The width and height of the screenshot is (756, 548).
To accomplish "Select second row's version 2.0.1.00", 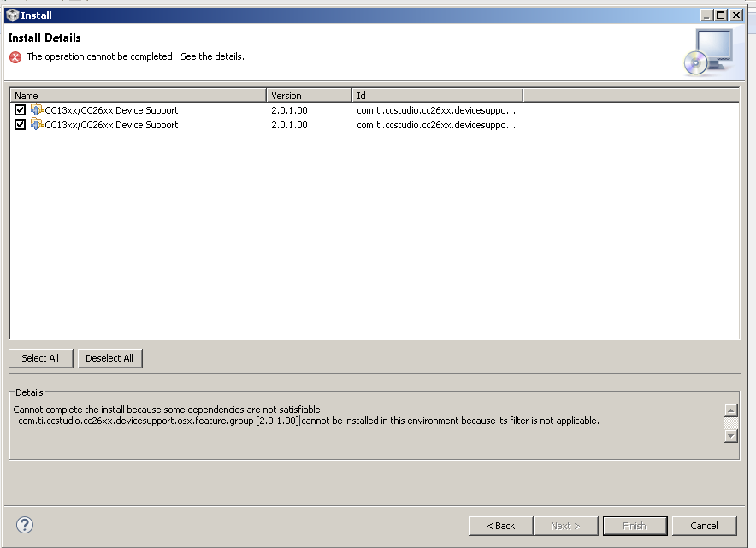I will click(289, 125).
